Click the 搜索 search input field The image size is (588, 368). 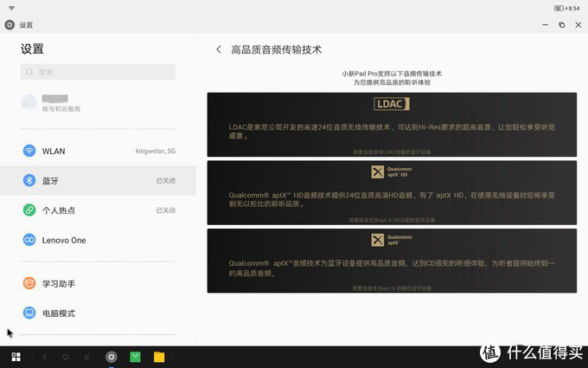(98, 72)
